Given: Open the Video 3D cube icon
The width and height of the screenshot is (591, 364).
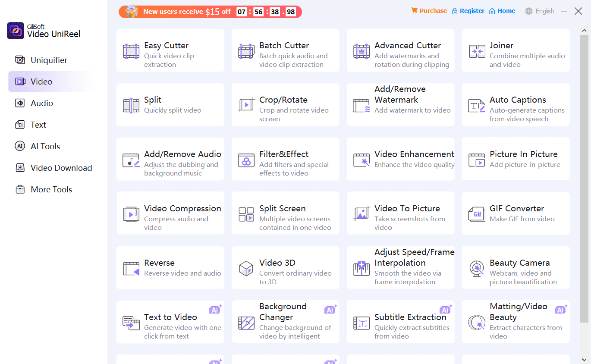Looking at the screenshot, I should click(246, 268).
